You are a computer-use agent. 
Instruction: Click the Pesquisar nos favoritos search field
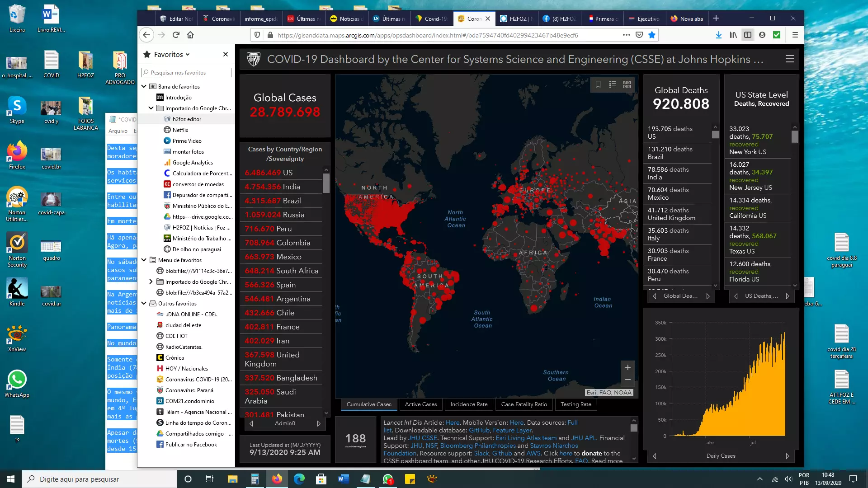point(186,72)
